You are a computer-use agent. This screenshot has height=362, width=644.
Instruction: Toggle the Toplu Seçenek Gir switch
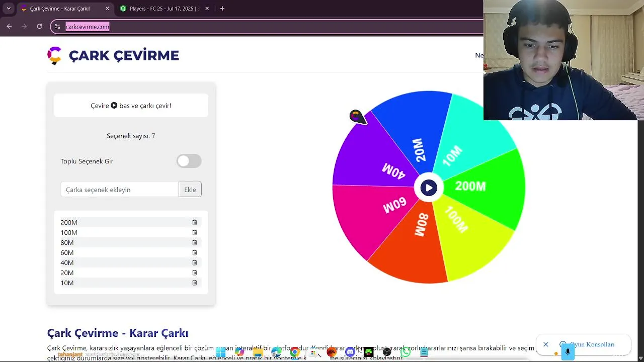pos(189,161)
